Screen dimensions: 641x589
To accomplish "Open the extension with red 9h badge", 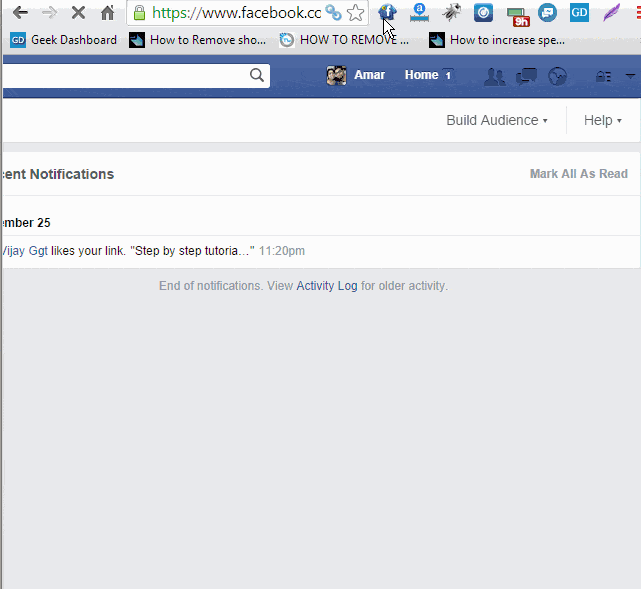I will pos(518,16).
